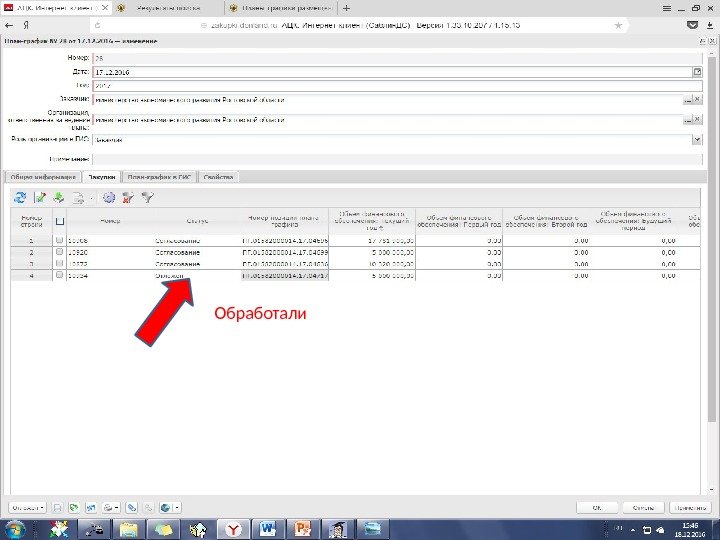Click 'Номер строки' column header
Viewport: 720px width, 540px height.
pos(32,221)
